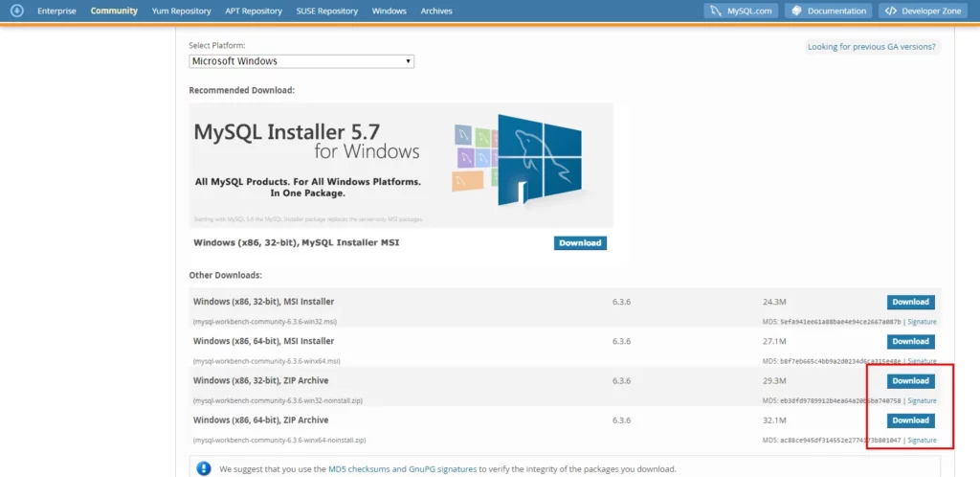The width and height of the screenshot is (980, 477).
Task: Click the dolphin icon on the MySQL.com button
Action: point(716,11)
